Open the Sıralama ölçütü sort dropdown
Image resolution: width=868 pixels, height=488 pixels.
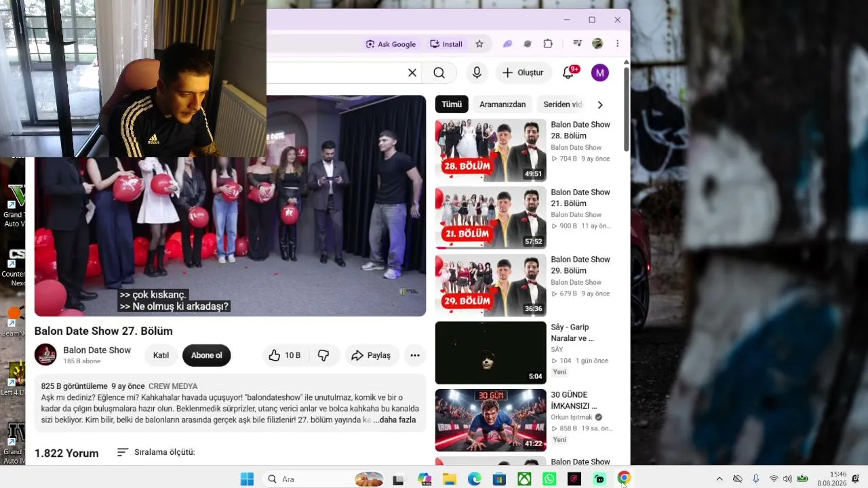point(156,452)
